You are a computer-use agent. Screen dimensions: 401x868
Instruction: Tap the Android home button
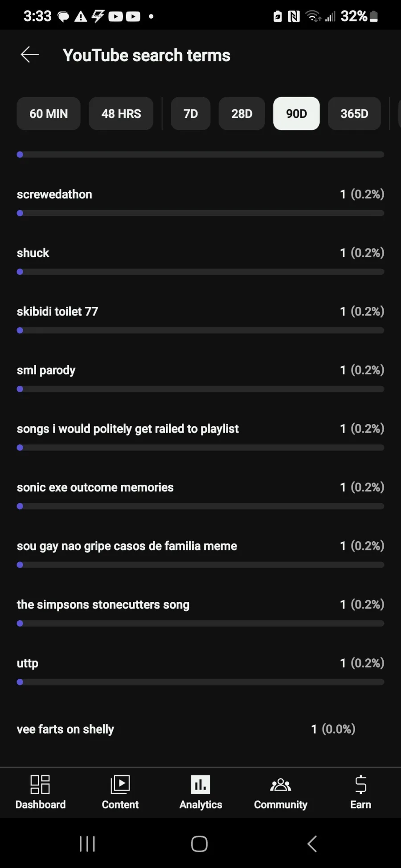tap(199, 844)
